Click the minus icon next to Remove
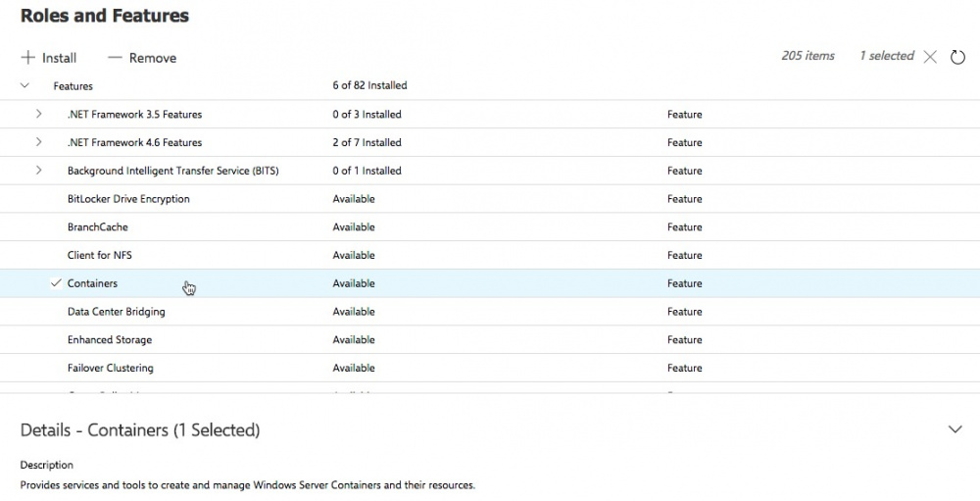This screenshot has width=980, height=501. click(115, 58)
